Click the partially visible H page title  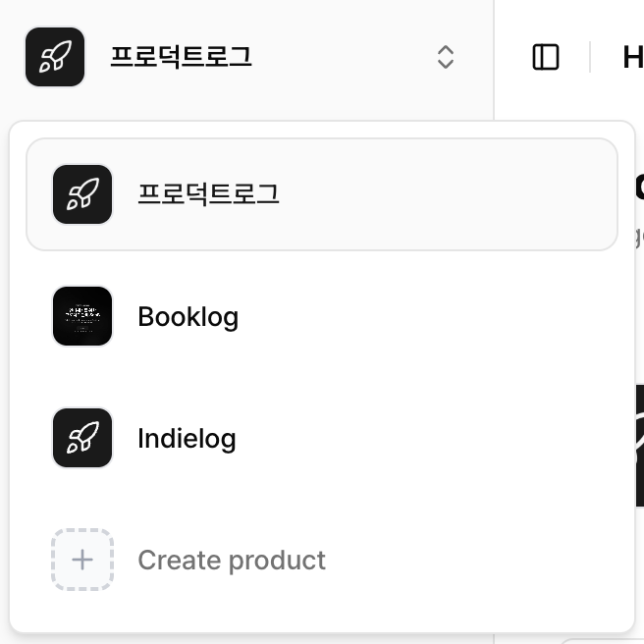click(633, 57)
